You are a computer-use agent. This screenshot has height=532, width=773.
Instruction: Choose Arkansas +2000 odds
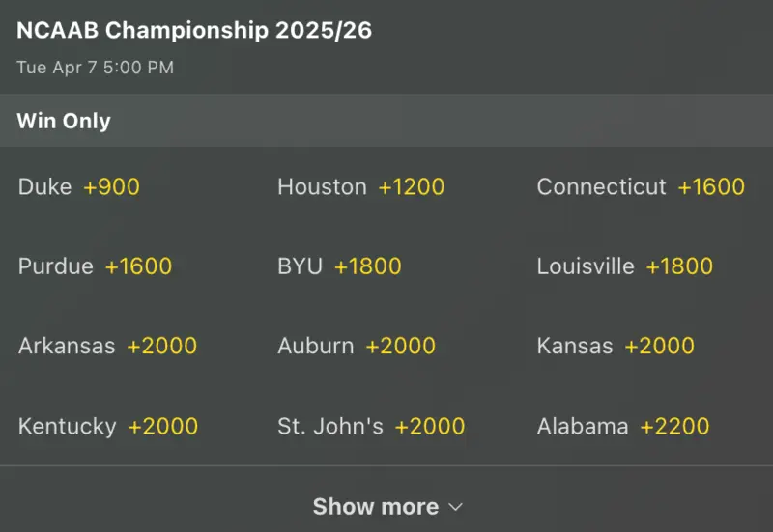pyautogui.click(x=107, y=346)
